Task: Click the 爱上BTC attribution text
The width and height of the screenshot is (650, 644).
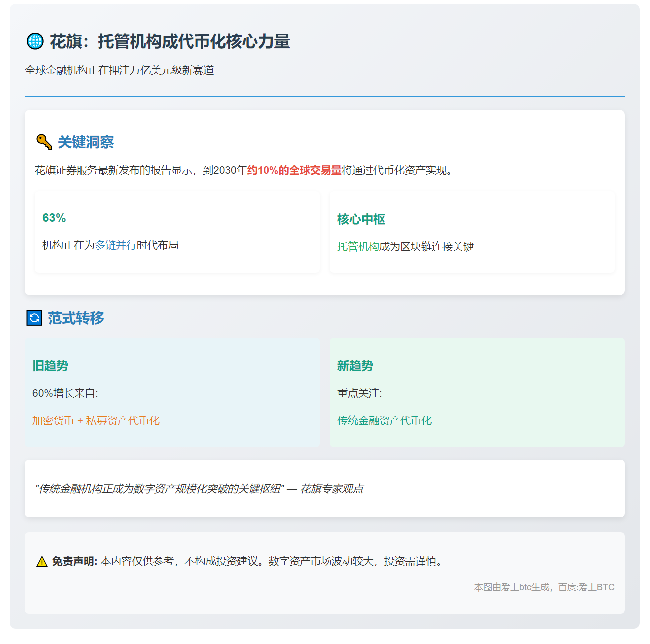Action: [545, 587]
